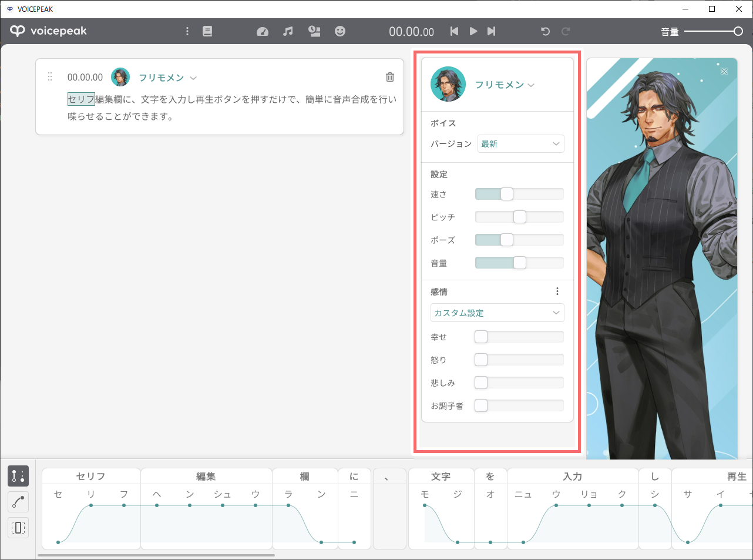Select the 編集 word in the accent editor
The width and height of the screenshot is (753, 560).
[206, 476]
